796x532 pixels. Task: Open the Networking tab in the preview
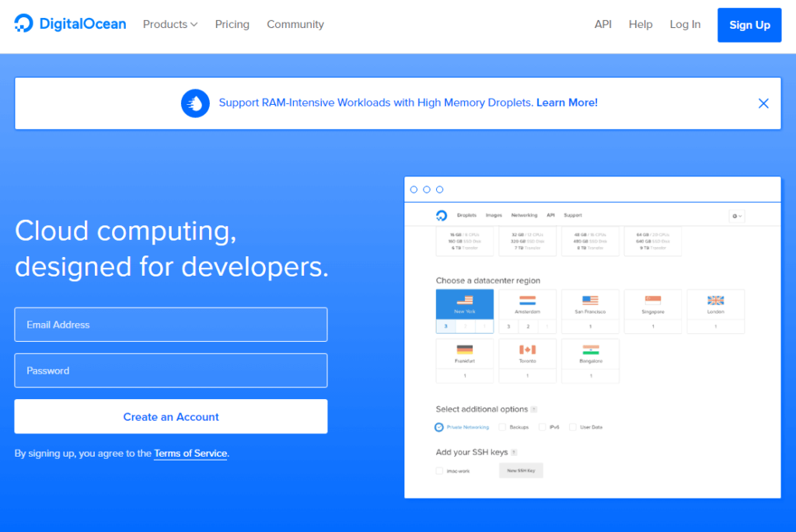[524, 216]
